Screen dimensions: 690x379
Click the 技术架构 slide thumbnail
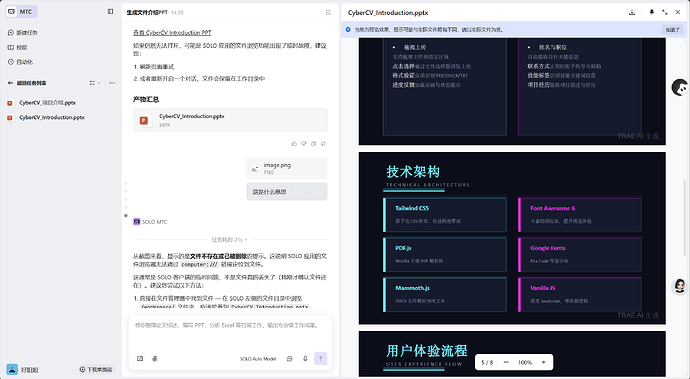pos(512,238)
